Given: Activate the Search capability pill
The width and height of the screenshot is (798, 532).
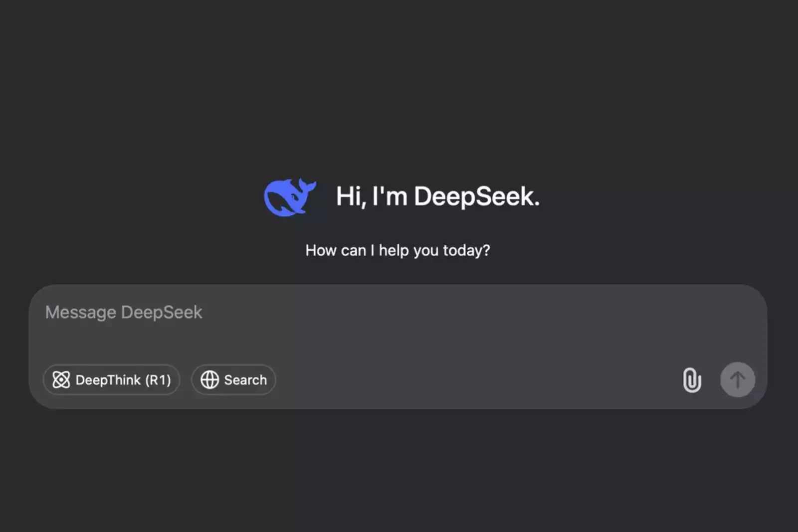Looking at the screenshot, I should pyautogui.click(x=233, y=380).
